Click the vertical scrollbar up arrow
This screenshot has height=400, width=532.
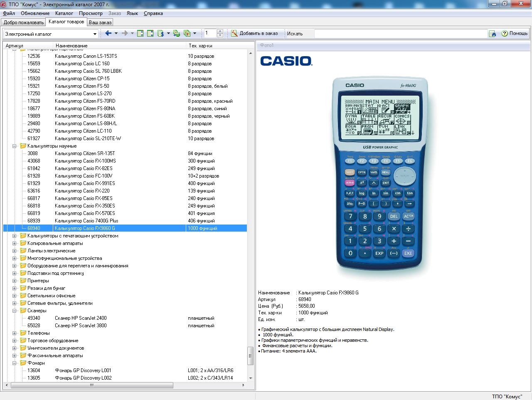tap(251, 53)
